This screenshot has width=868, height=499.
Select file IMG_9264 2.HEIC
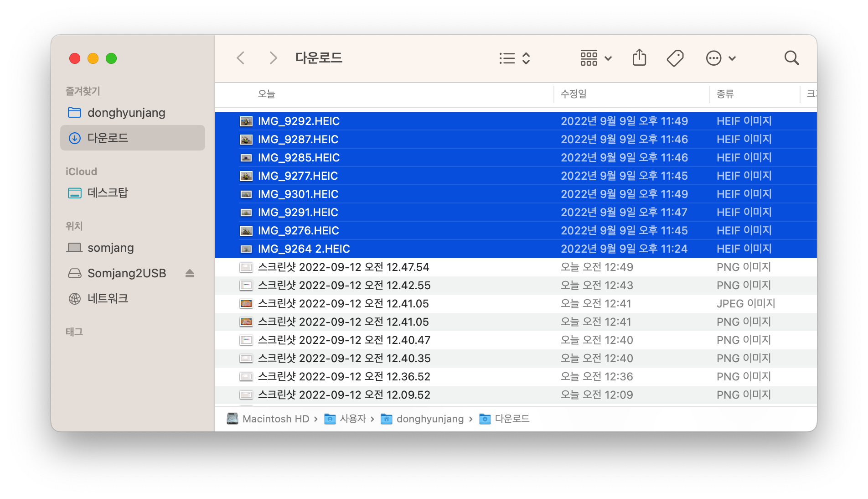tap(516, 249)
